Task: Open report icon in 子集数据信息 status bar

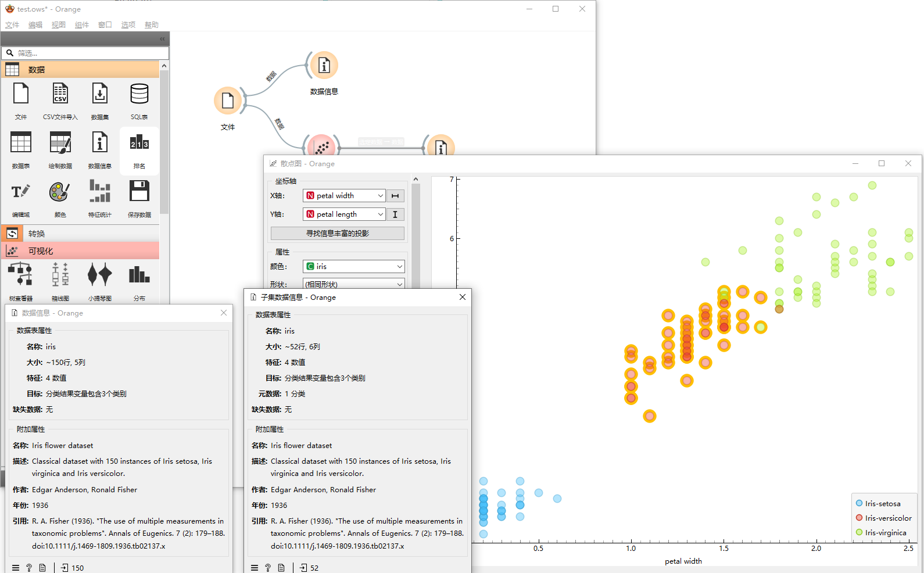Action: click(281, 568)
